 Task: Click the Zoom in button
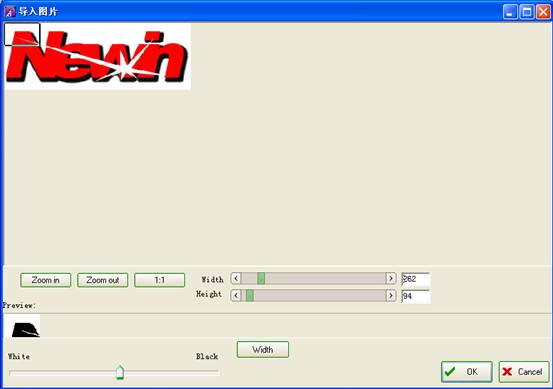[45, 280]
